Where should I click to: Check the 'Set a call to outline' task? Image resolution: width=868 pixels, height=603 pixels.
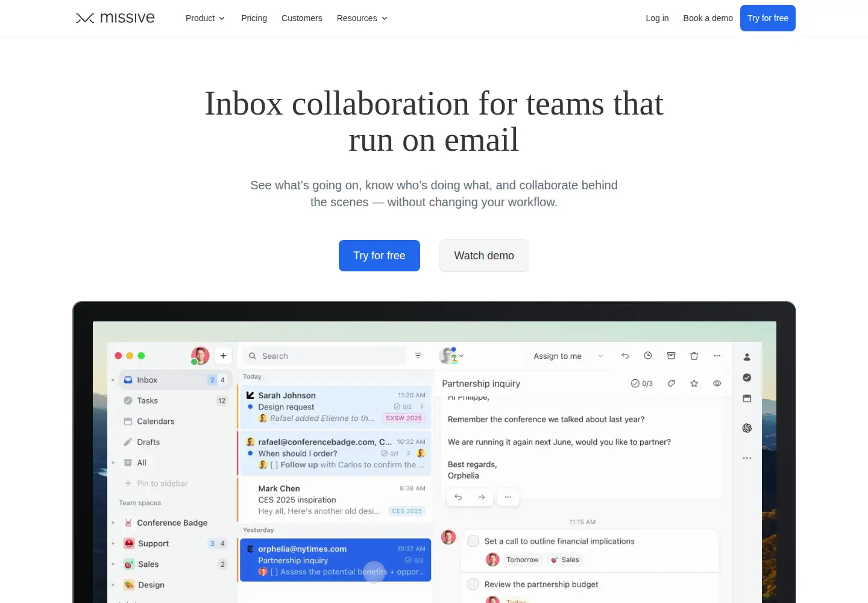(x=473, y=541)
